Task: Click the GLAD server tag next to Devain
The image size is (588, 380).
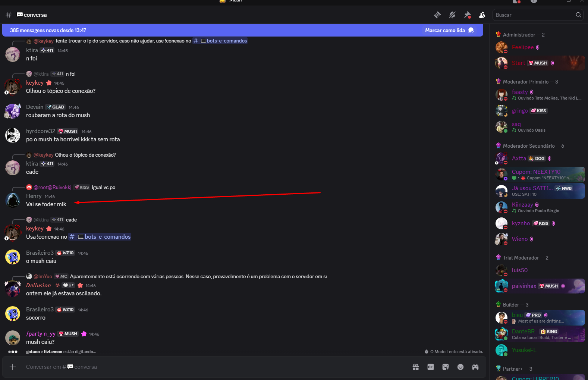Action: tap(56, 107)
